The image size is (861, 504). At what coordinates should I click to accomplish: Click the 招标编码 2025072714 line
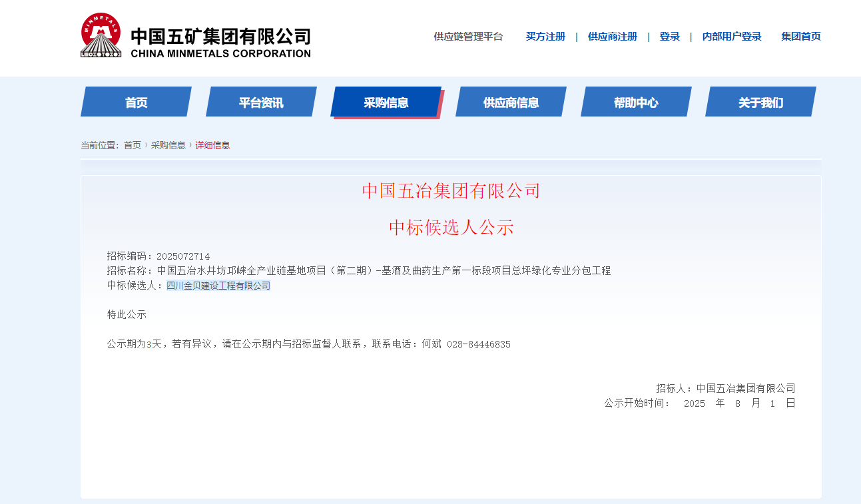tap(158, 256)
